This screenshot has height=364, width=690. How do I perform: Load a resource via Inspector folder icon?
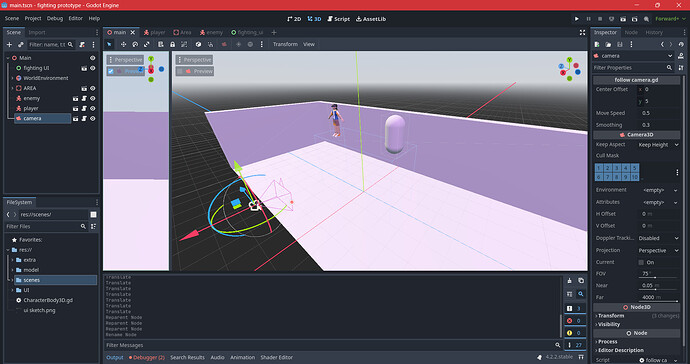point(608,44)
